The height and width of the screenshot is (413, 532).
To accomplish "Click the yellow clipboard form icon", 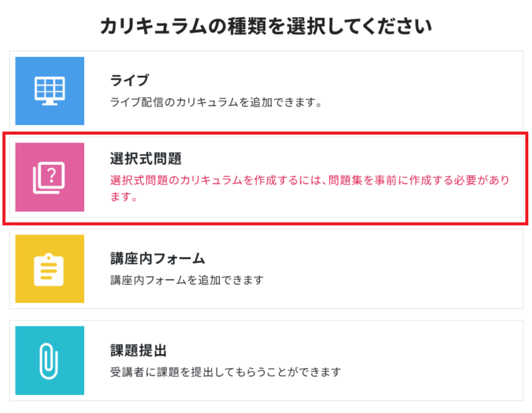I will click(49, 269).
